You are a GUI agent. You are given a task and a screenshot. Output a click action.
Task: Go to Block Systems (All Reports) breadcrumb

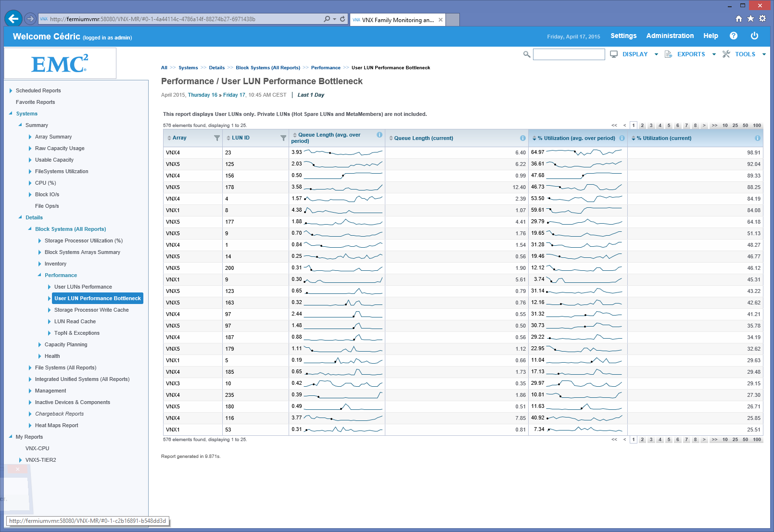pos(267,68)
